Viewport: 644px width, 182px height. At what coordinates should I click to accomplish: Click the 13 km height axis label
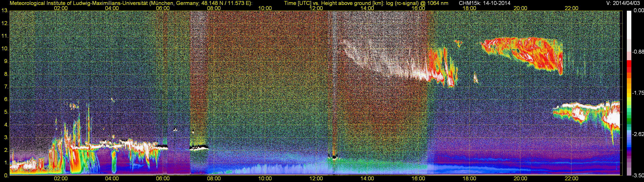coord(5,11)
